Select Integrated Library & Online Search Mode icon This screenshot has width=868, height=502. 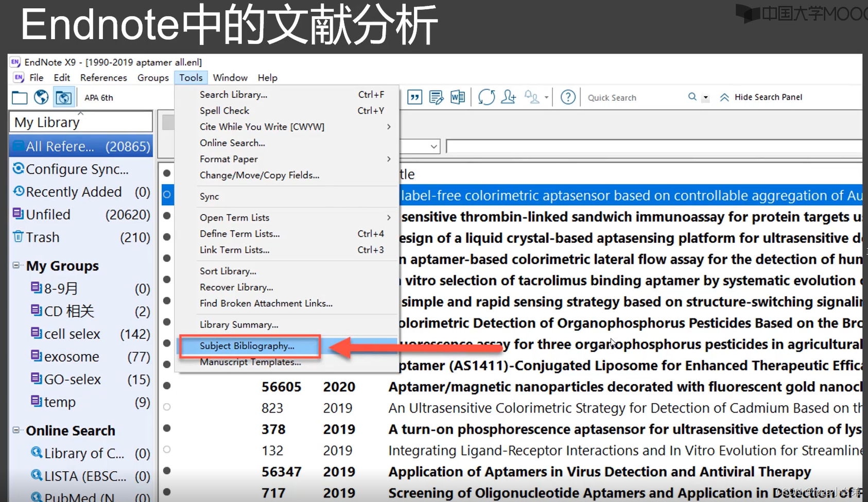[x=63, y=97]
